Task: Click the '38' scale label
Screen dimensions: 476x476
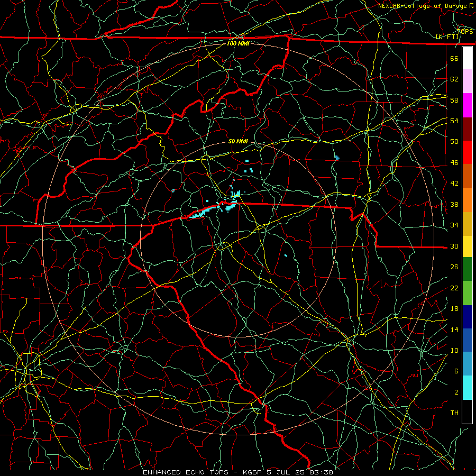Action: coord(454,204)
